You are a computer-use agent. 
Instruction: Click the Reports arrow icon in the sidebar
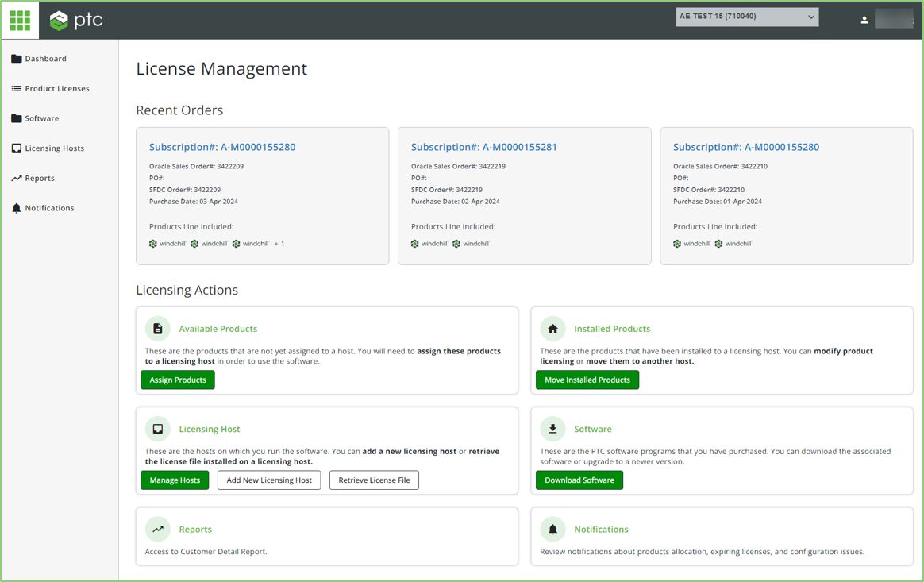click(14, 178)
